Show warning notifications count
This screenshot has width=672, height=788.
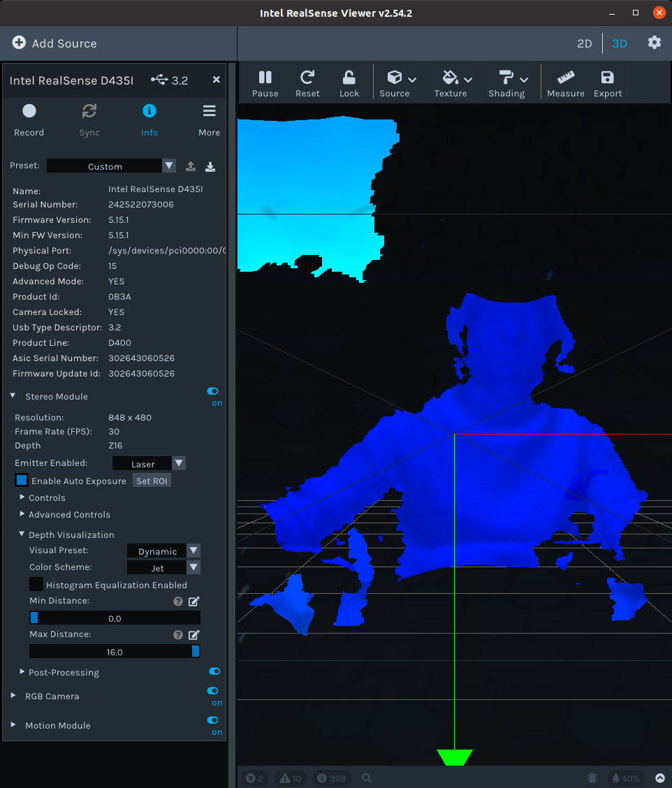pyautogui.click(x=290, y=778)
